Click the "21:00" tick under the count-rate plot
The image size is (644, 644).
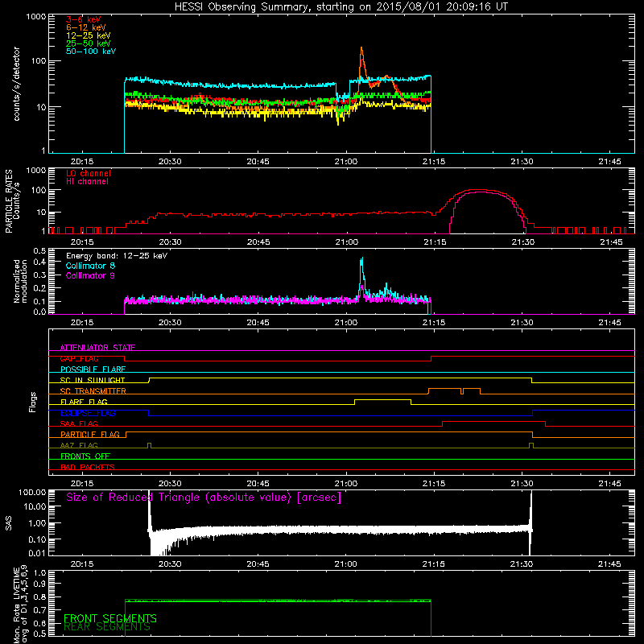346,162
